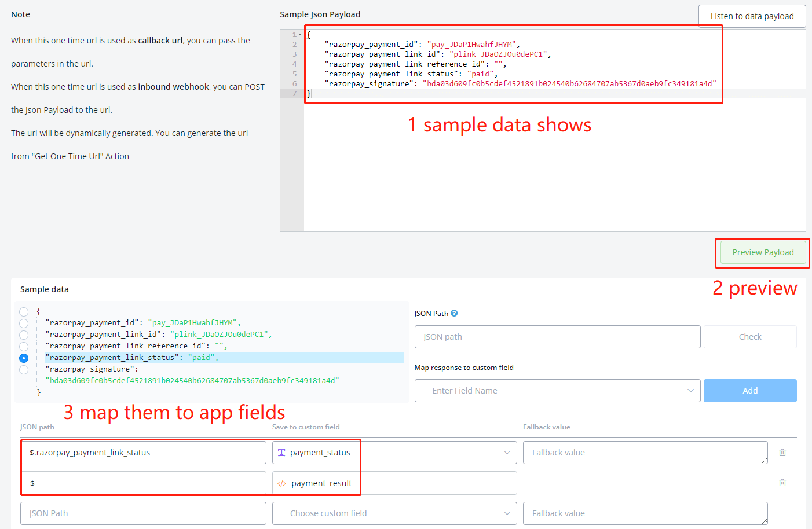The height and width of the screenshot is (529, 812).
Task: Click the blue Add button
Action: coord(749,391)
